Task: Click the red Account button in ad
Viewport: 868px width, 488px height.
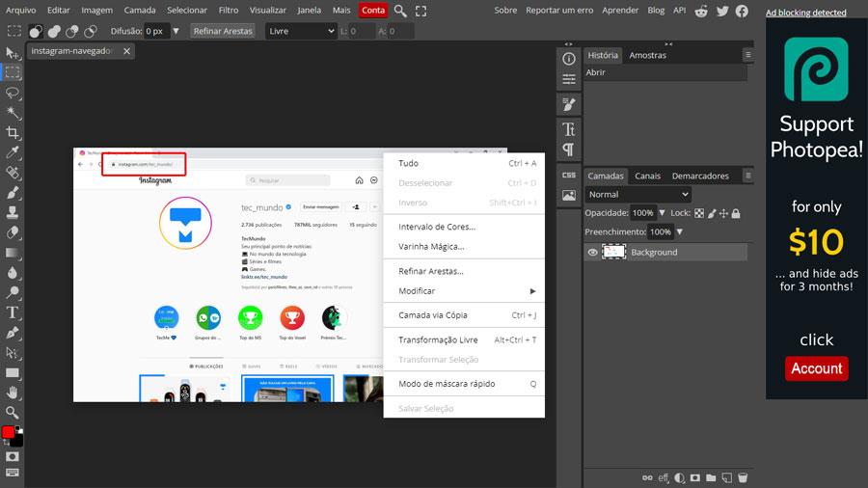Action: pos(817,368)
